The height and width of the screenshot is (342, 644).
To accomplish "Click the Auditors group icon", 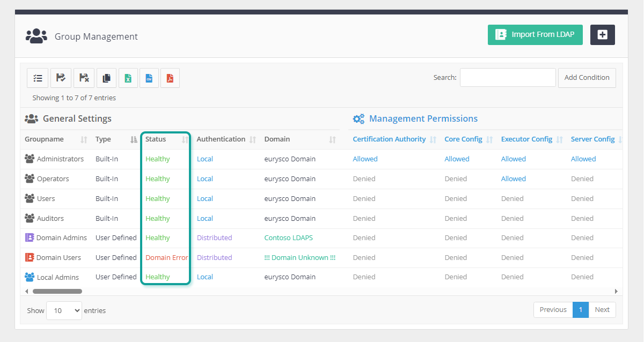I will pos(30,218).
